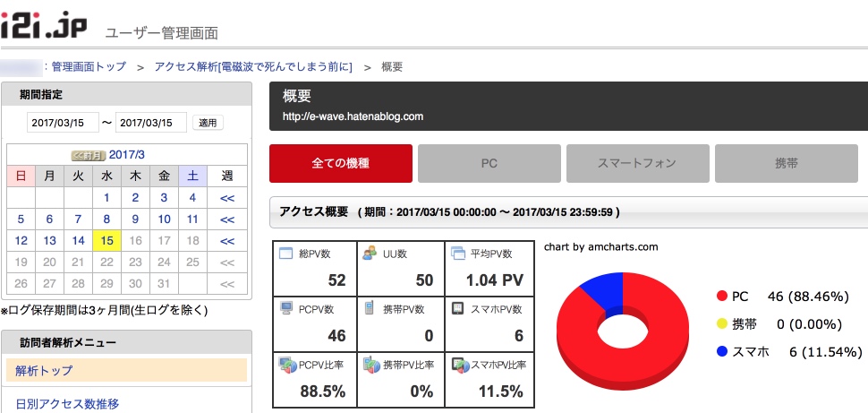This screenshot has width=868, height=413.
Task: Open the アクセス解析 breadcrumb link
Action: 253,66
